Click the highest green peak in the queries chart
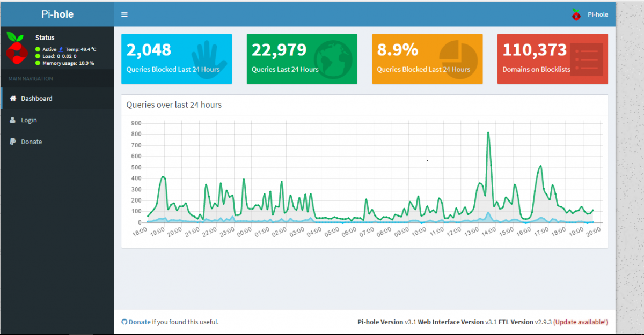 click(488, 133)
